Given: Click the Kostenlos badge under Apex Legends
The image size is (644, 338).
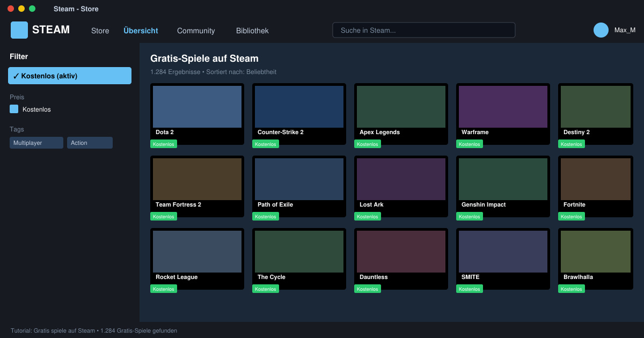Looking at the screenshot, I should point(368,144).
